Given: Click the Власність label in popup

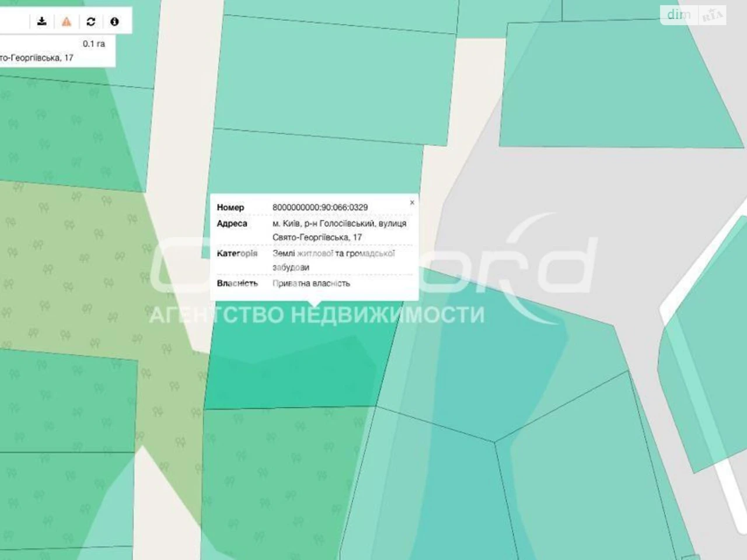Looking at the screenshot, I should [x=237, y=283].
